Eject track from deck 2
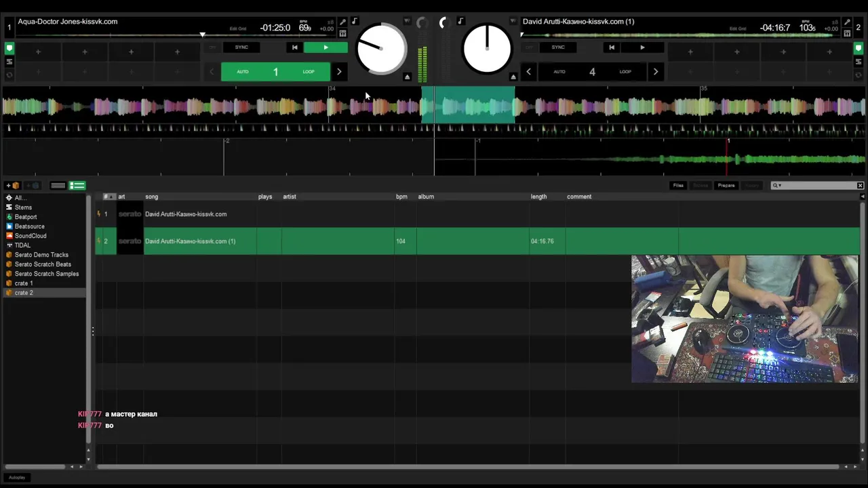868x488 pixels. click(513, 77)
